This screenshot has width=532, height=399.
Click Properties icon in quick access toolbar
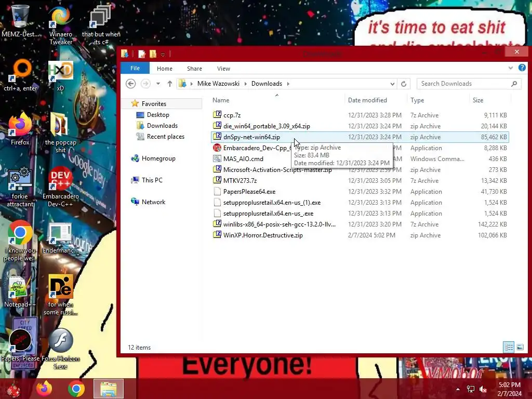click(x=142, y=54)
